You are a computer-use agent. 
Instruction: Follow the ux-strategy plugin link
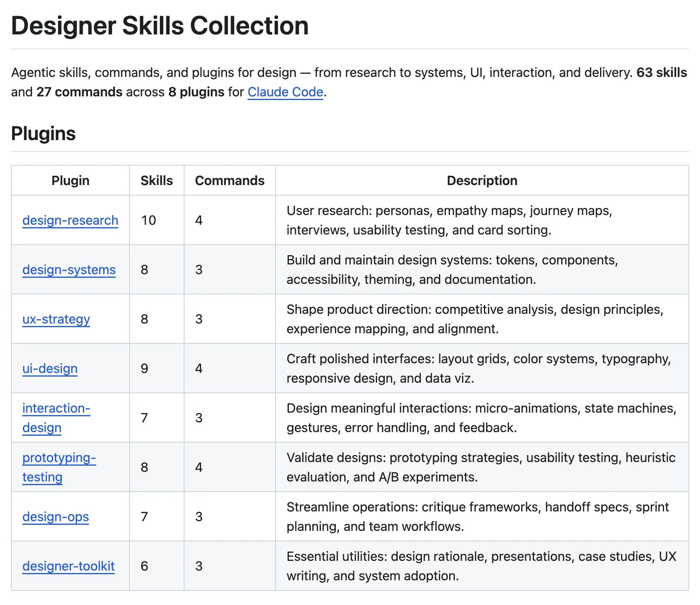56,319
